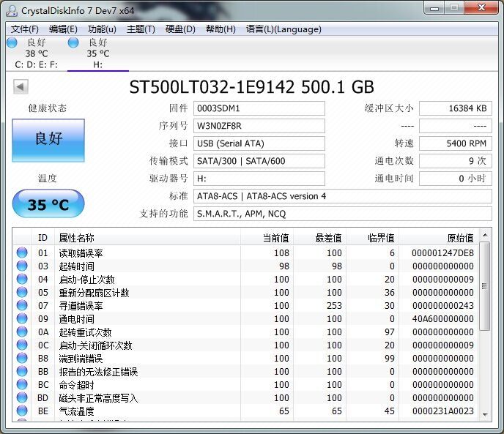Close the CrystalDiskInfo window
The width and height of the screenshot is (504, 434).
481,8
